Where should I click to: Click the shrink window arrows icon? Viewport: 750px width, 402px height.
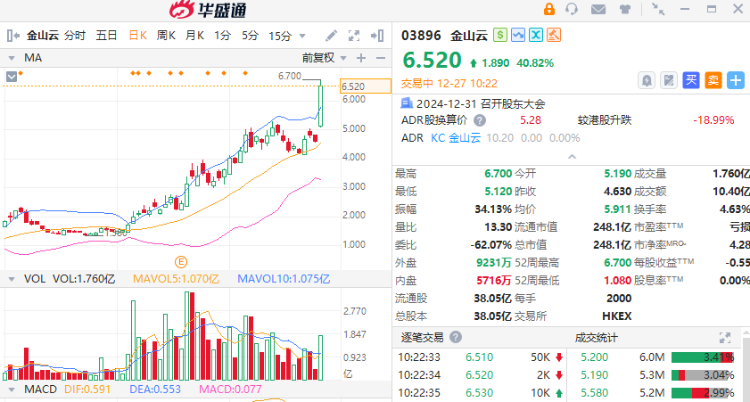point(659,9)
